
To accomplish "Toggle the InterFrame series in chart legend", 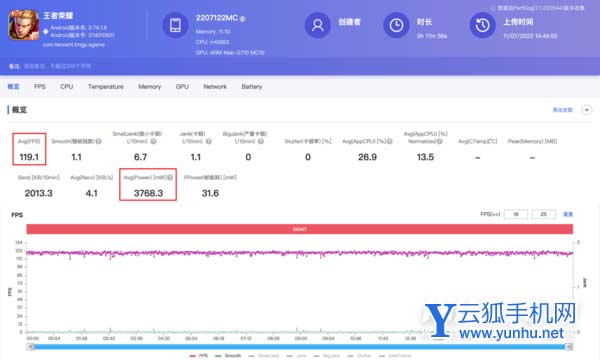I will point(395,356).
